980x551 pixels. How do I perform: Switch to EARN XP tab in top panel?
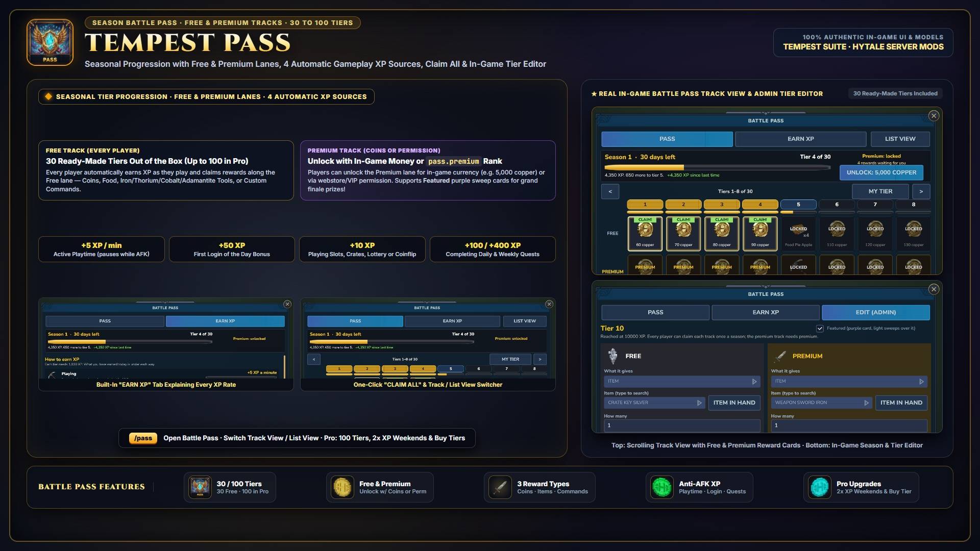(x=800, y=139)
